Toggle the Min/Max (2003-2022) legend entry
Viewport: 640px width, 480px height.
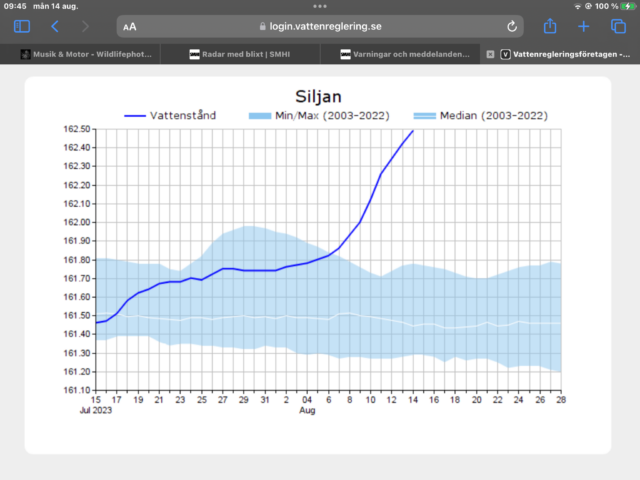point(319,116)
